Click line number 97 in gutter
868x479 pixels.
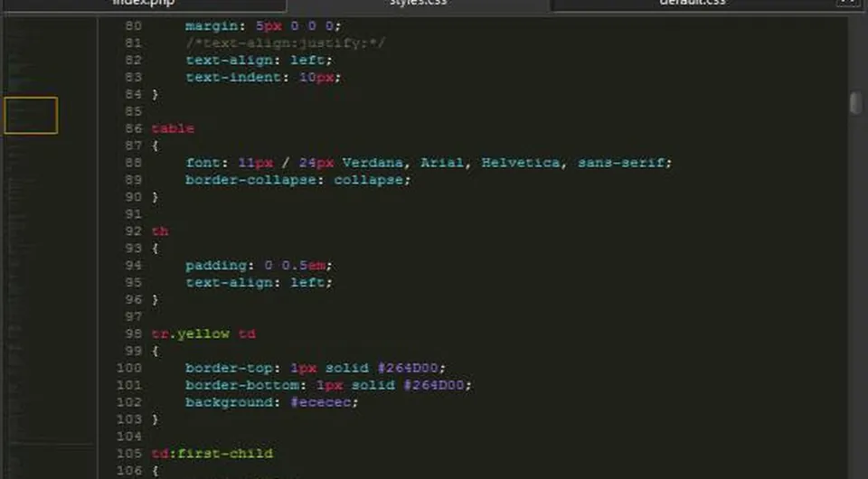[x=134, y=317]
